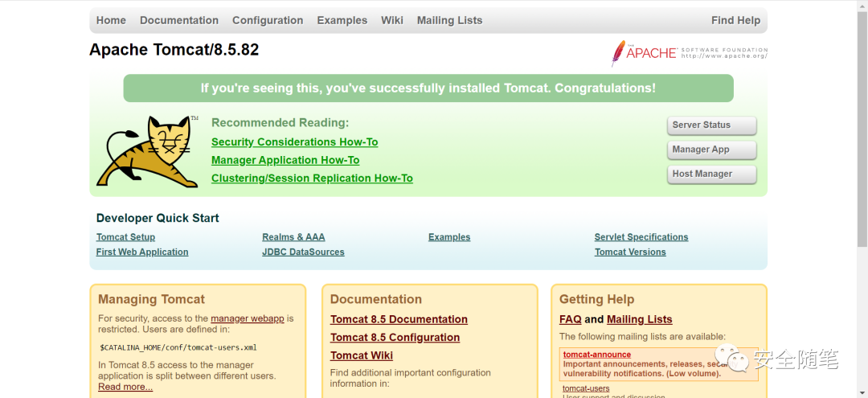Image resolution: width=868 pixels, height=398 pixels.
Task: Open Security Considerations How-To link
Action: pos(294,142)
